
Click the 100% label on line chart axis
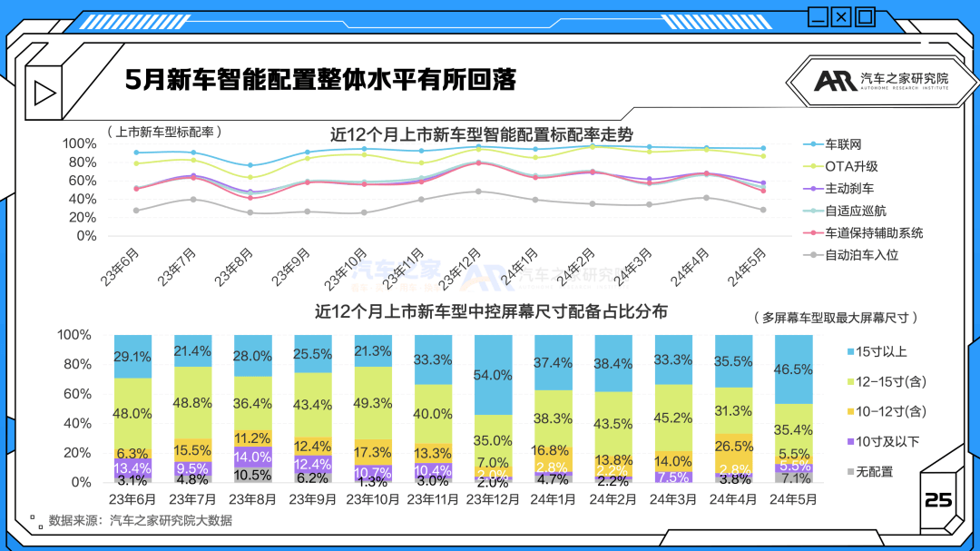coord(79,143)
